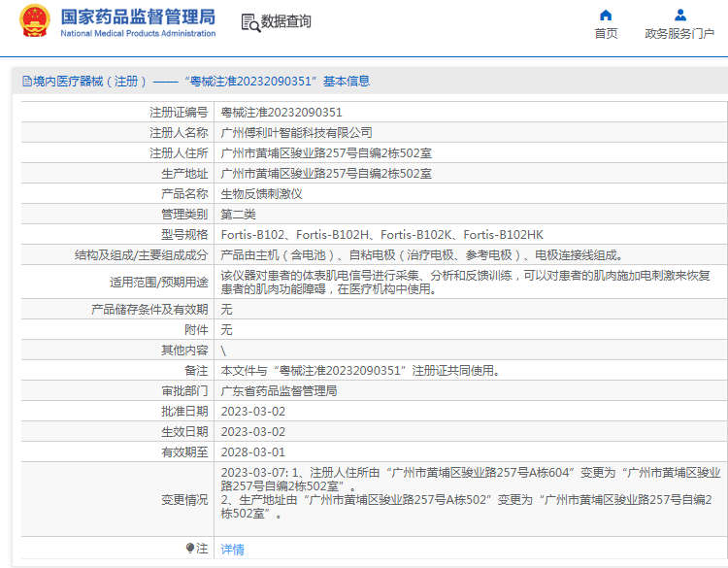This screenshot has height=568, width=728.
Task: Click model spec Fortis-B102、Fortis-B102H value
Action: 382,235
